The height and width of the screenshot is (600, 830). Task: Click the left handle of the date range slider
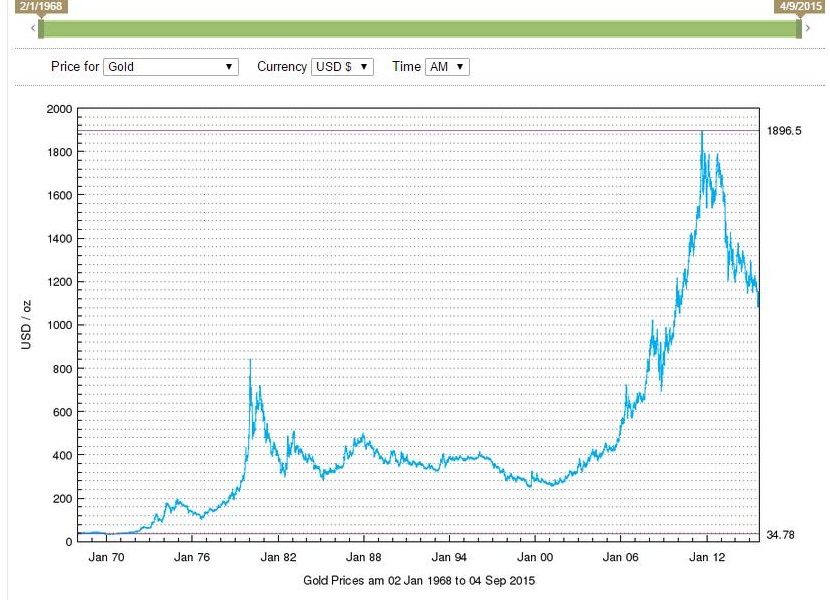[x=41, y=28]
